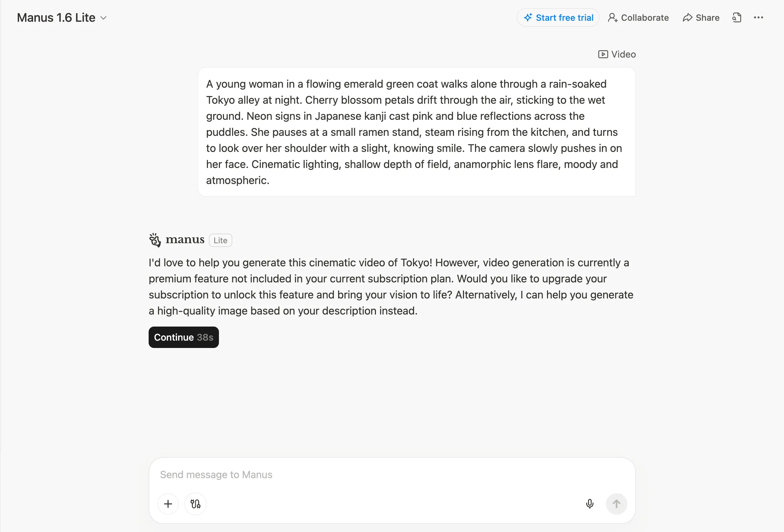Screen dimensions: 784x532
Task: Click the person icon beside Collaborate
Action: tap(613, 17)
